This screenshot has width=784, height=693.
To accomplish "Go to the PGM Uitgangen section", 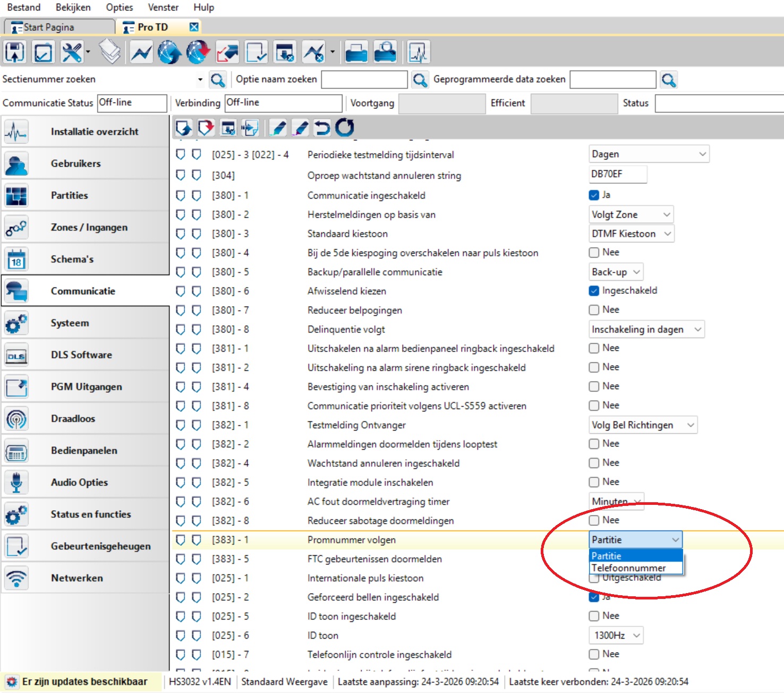I will tap(86, 387).
